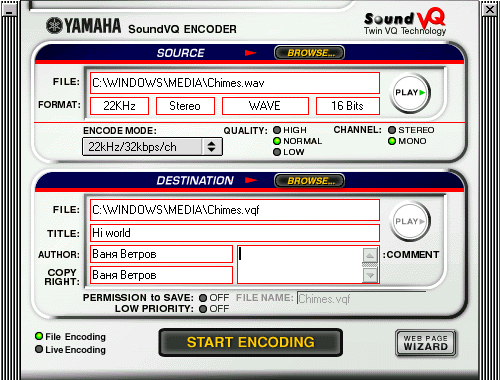The width and height of the screenshot is (500, 380).
Task: Toggle Permission to Save setting
Action: [x=203, y=298]
